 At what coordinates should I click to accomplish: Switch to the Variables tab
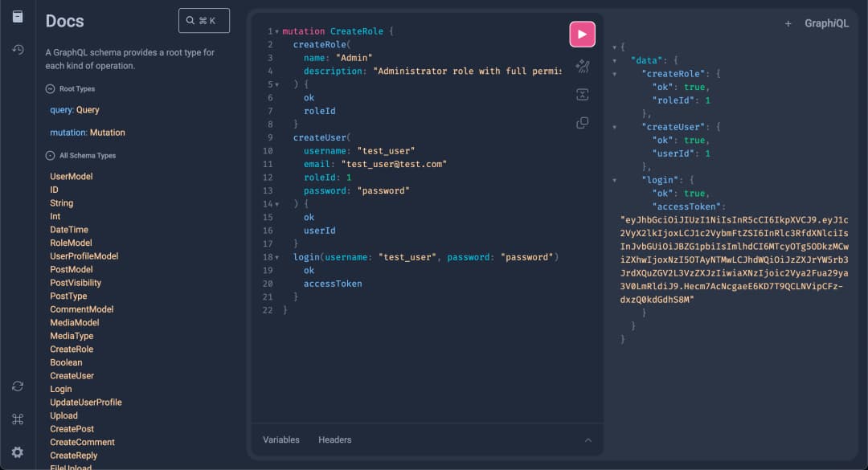[279, 439]
